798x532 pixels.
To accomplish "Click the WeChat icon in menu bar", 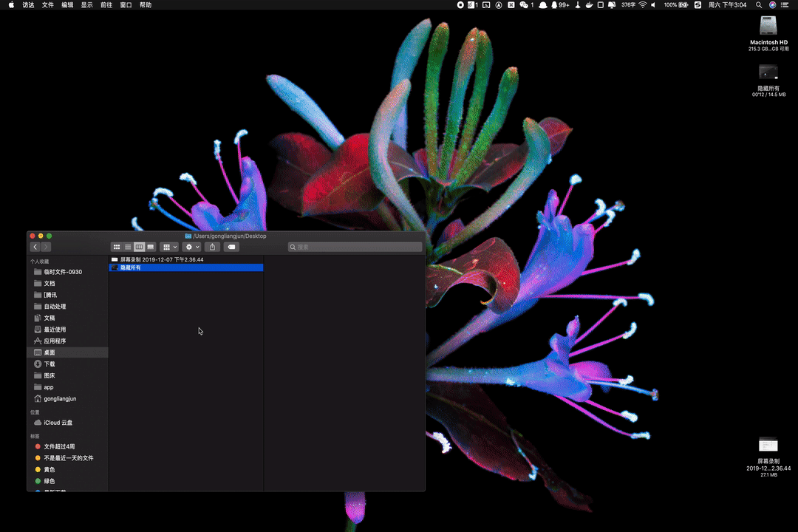I will point(524,5).
